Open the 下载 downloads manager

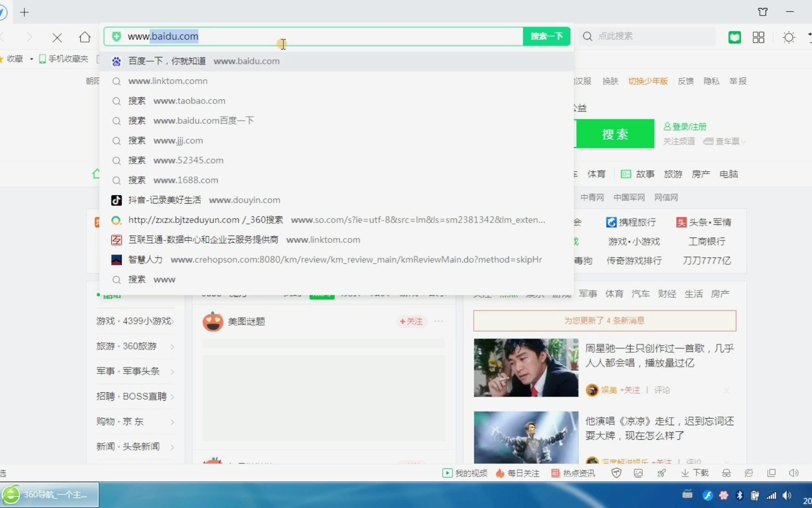pos(695,473)
